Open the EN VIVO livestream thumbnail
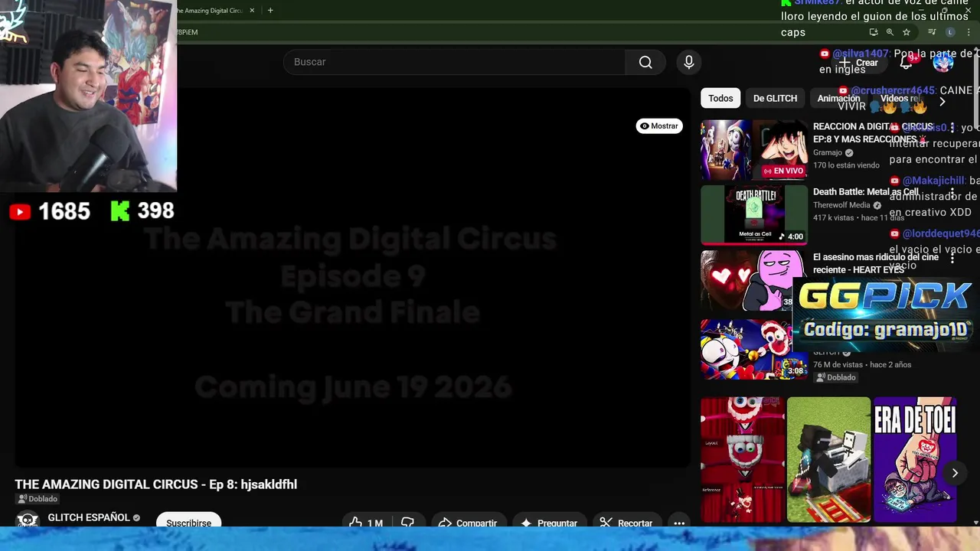This screenshot has width=980, height=551. click(x=754, y=149)
